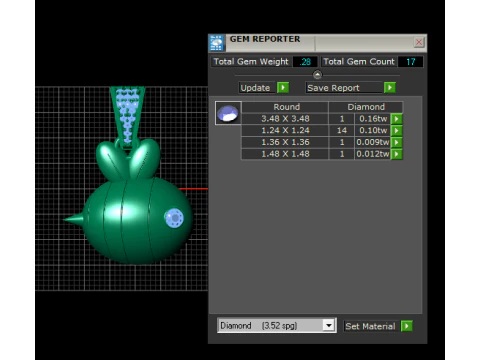Click quantity 14 cell
This screenshot has width=480, height=360.
[342, 131]
